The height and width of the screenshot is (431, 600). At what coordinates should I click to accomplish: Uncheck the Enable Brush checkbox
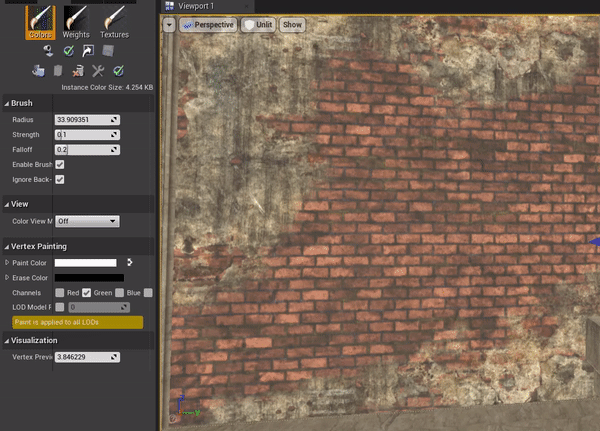(x=60, y=165)
